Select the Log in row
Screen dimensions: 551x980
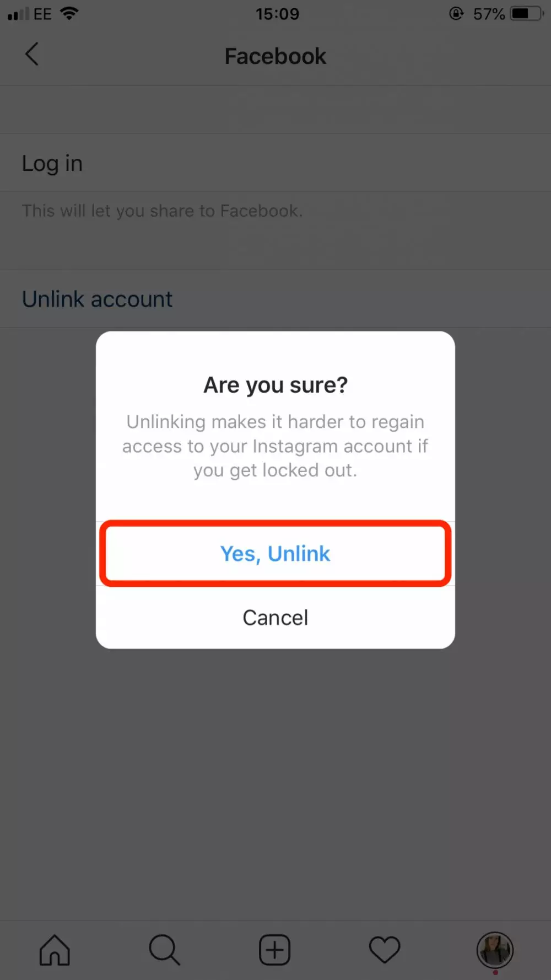click(x=275, y=163)
